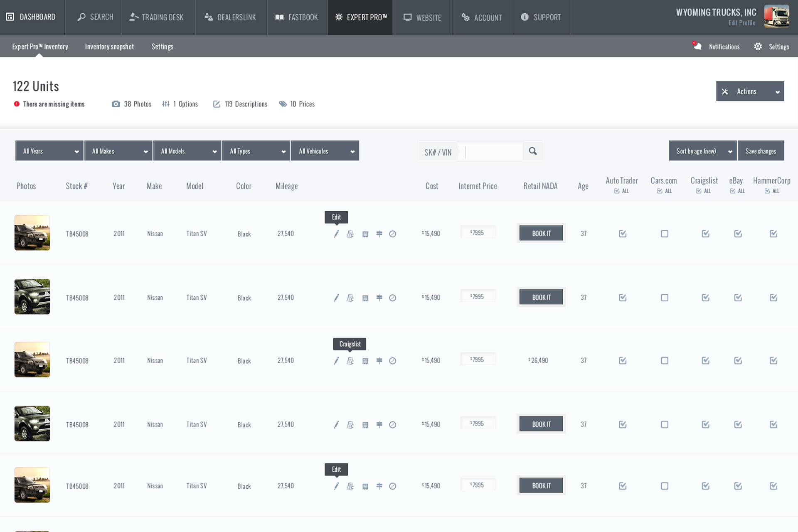The width and height of the screenshot is (798, 532).
Task: Click the Craigslist document icon in the third row
Action: [350, 361]
